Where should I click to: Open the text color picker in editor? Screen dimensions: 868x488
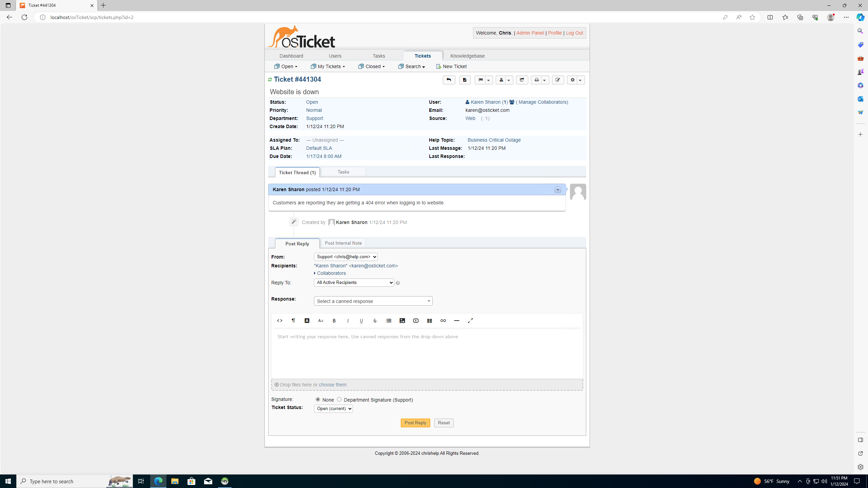click(x=307, y=321)
